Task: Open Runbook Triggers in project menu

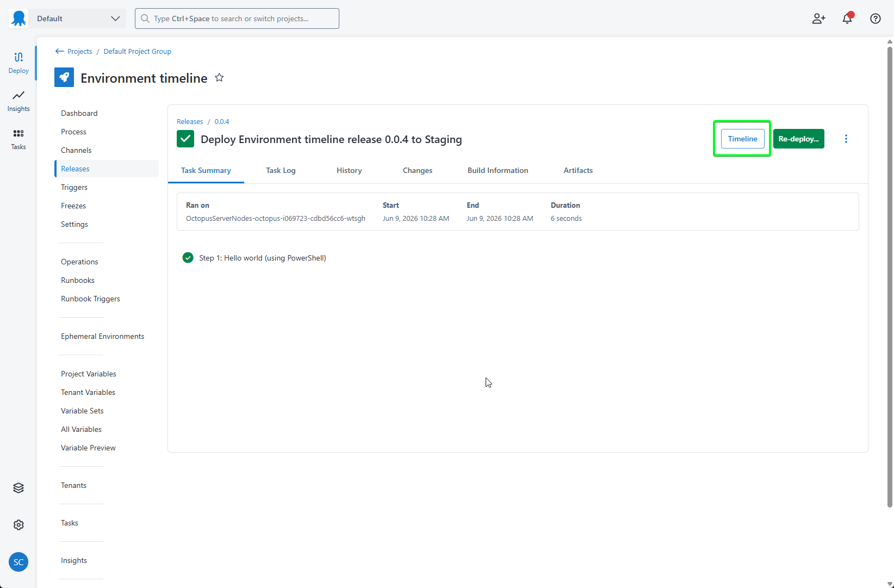Action: (90, 299)
